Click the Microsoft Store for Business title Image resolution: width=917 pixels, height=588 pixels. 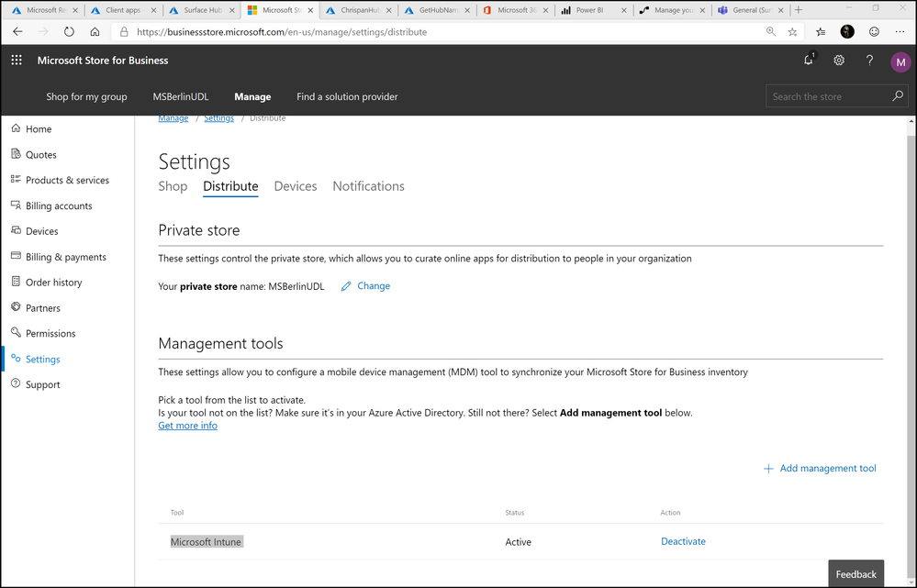[x=103, y=61]
